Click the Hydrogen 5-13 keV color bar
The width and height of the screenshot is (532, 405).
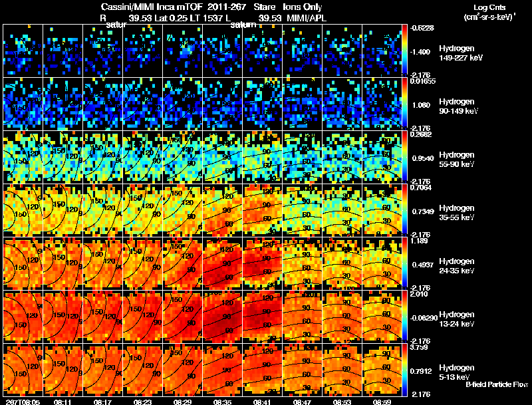[404, 370]
